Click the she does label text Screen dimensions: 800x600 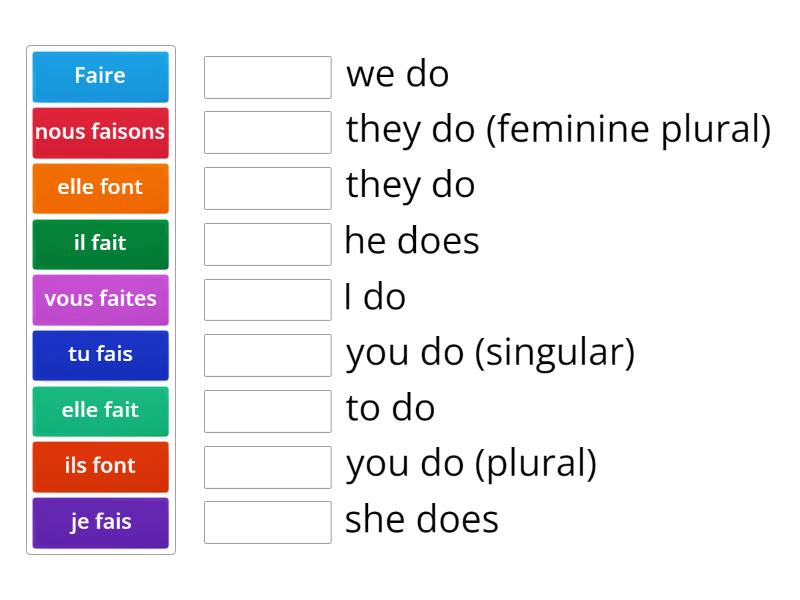pos(420,519)
